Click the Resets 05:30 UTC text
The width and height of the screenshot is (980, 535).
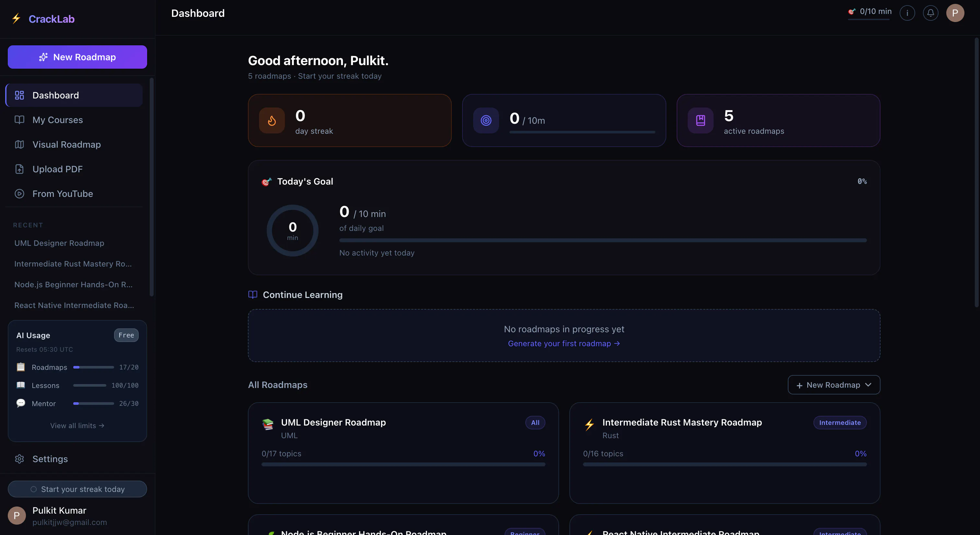pos(44,349)
